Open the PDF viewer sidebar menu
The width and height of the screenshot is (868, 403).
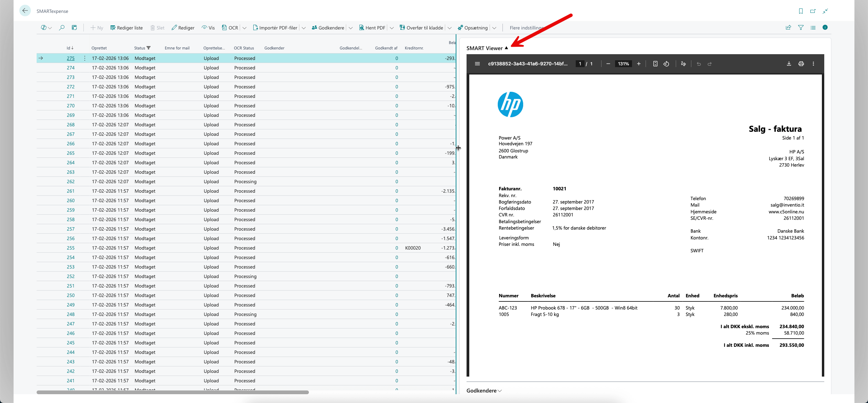tap(477, 64)
